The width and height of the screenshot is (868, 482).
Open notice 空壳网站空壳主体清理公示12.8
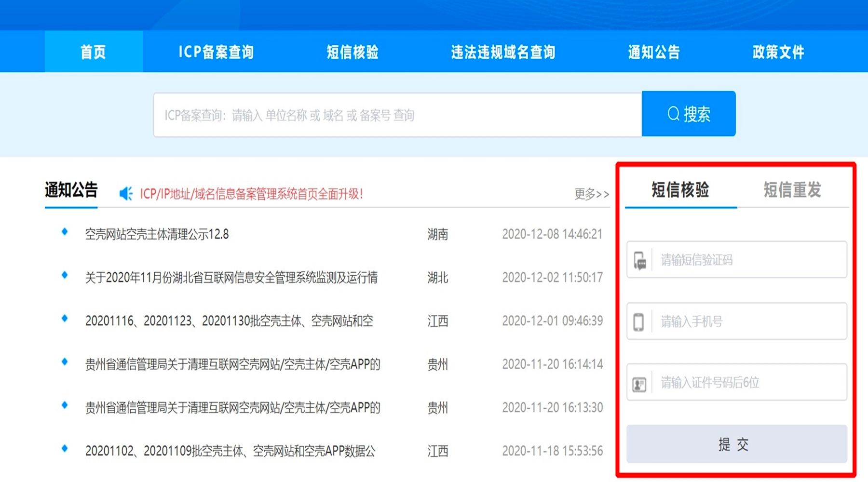[x=157, y=235]
